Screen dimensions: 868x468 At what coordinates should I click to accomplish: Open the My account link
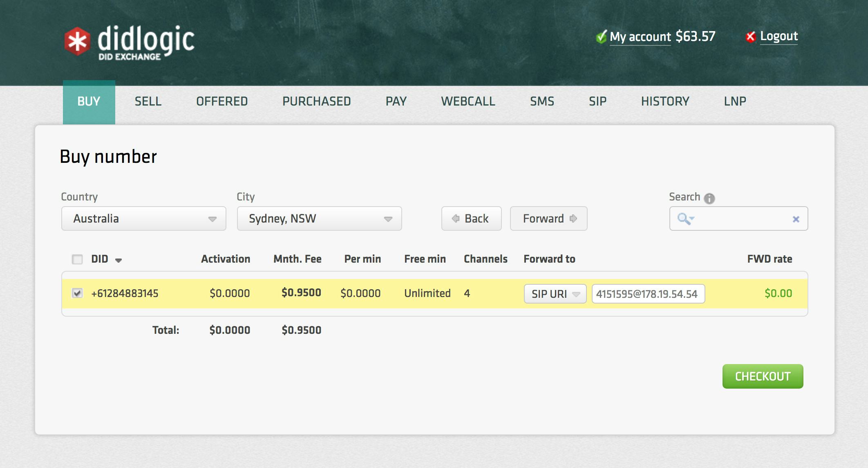[x=640, y=37]
